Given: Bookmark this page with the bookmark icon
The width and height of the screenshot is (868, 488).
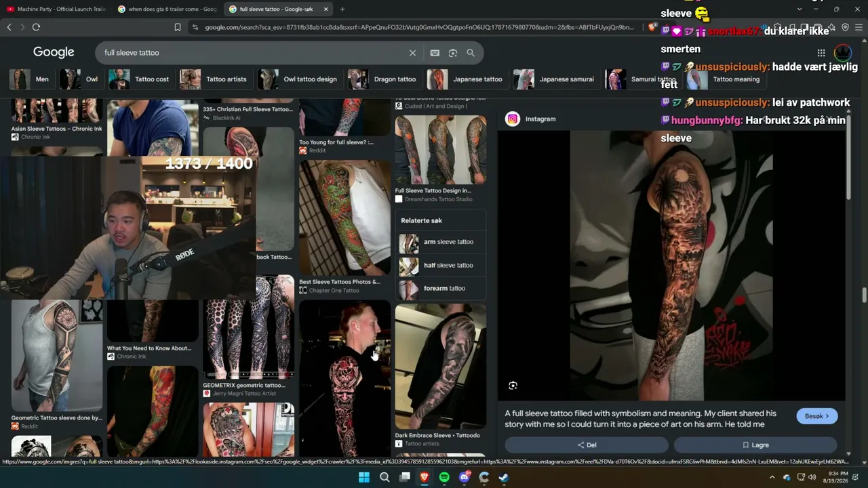Looking at the screenshot, I should point(178,27).
